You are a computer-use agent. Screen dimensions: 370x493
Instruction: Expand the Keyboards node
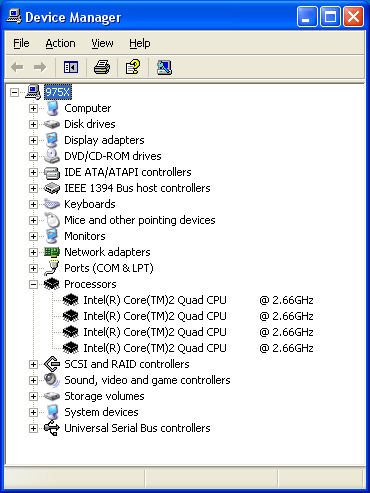pos(33,204)
